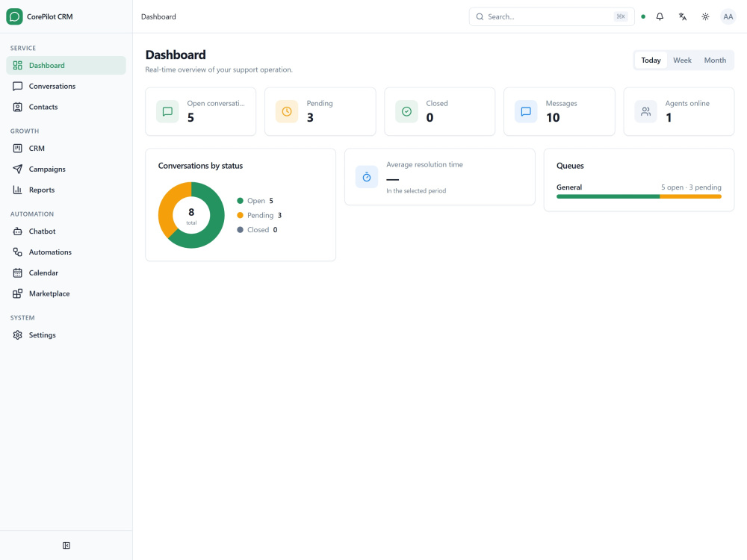Click the gray Closed legend dot
The width and height of the screenshot is (747, 560).
pos(240,229)
